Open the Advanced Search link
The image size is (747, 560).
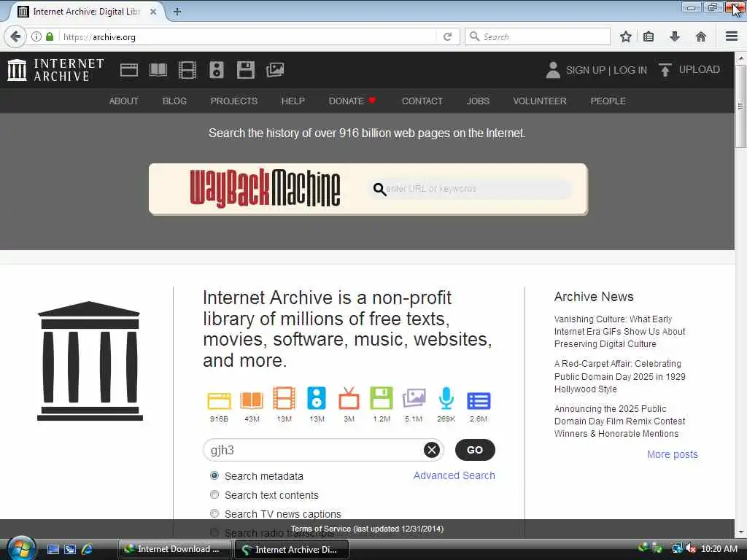click(x=454, y=475)
